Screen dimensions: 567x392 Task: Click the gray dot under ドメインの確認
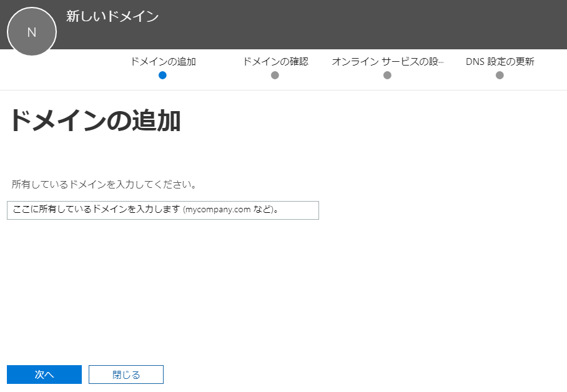click(x=275, y=76)
